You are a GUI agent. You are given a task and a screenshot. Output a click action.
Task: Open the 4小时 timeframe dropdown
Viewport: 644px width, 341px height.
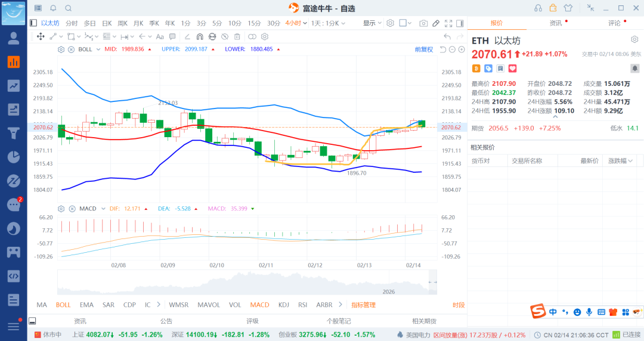(x=296, y=23)
